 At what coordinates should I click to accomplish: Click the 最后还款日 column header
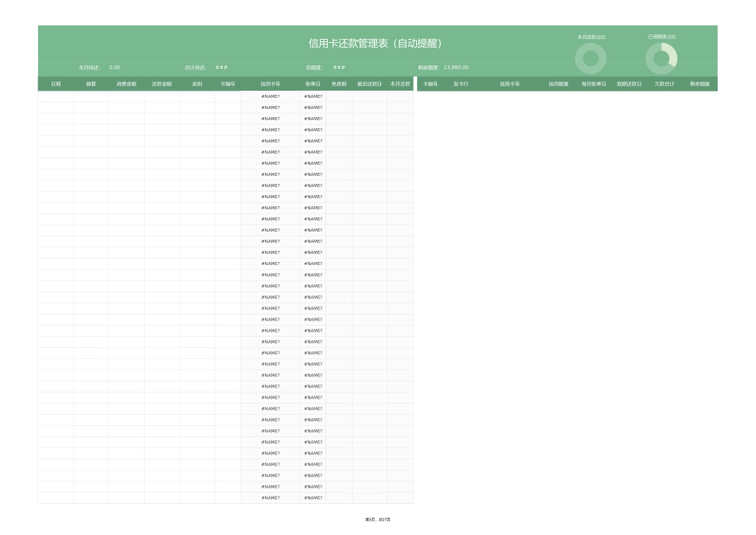[369, 84]
